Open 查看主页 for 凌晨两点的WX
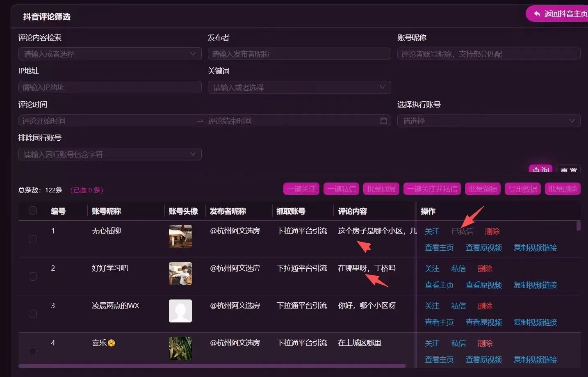 point(439,322)
